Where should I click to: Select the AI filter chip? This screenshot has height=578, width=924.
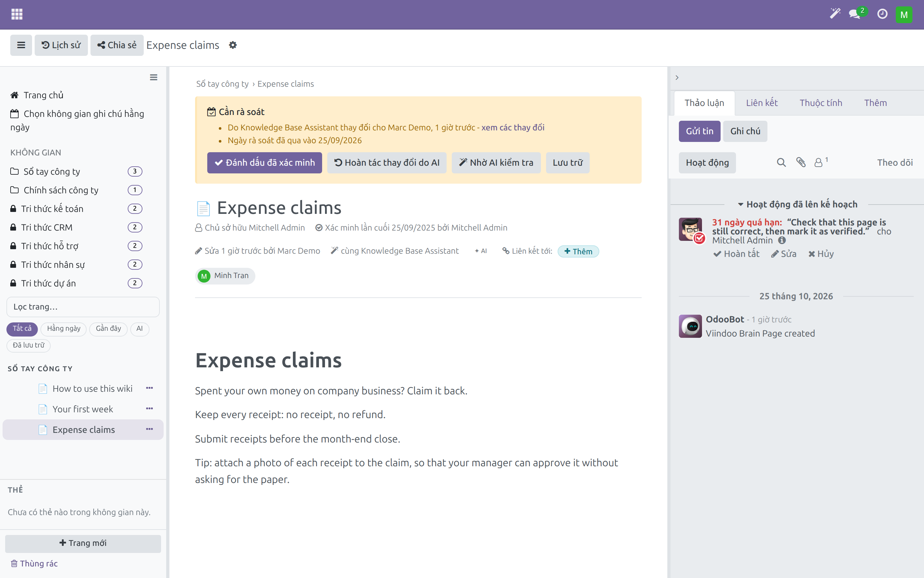pos(139,329)
